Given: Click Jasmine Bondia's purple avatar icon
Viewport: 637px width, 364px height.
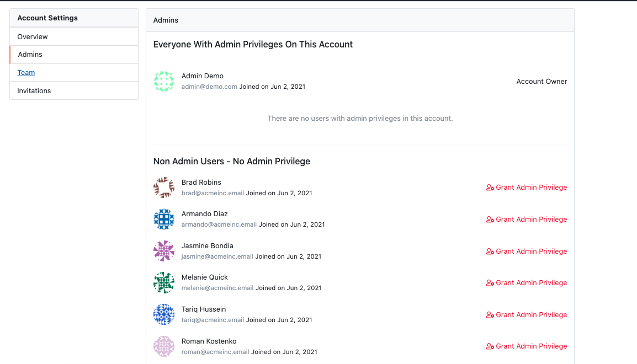Looking at the screenshot, I should (164, 251).
